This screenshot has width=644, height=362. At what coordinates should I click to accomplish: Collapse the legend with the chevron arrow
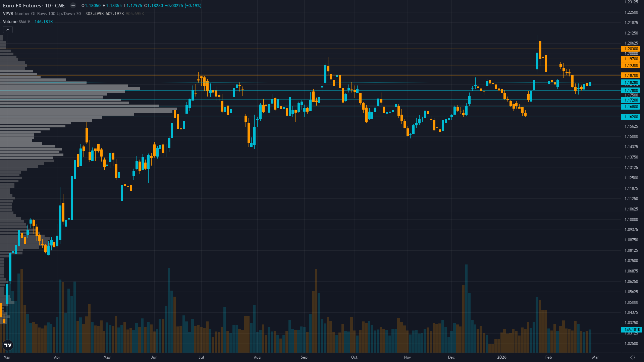[7, 29]
